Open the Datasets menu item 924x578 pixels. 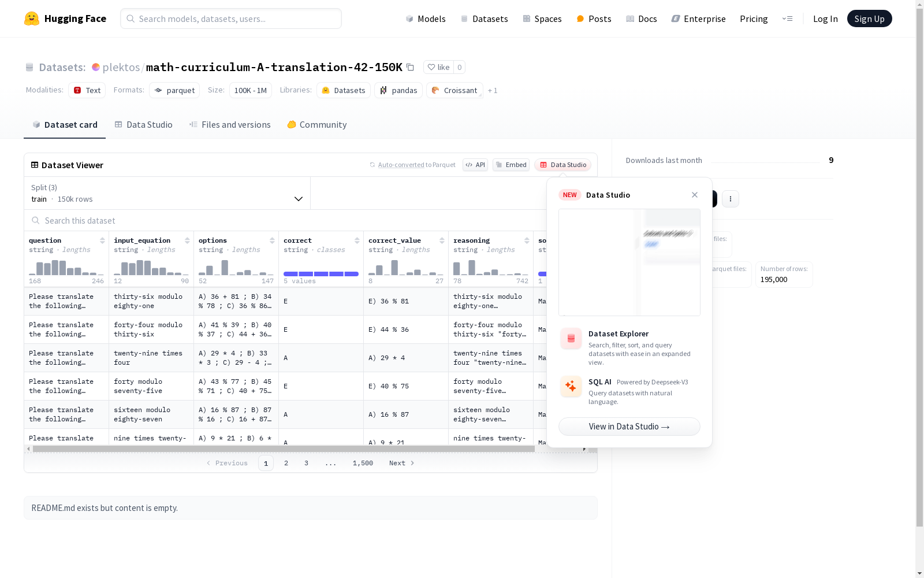[484, 18]
